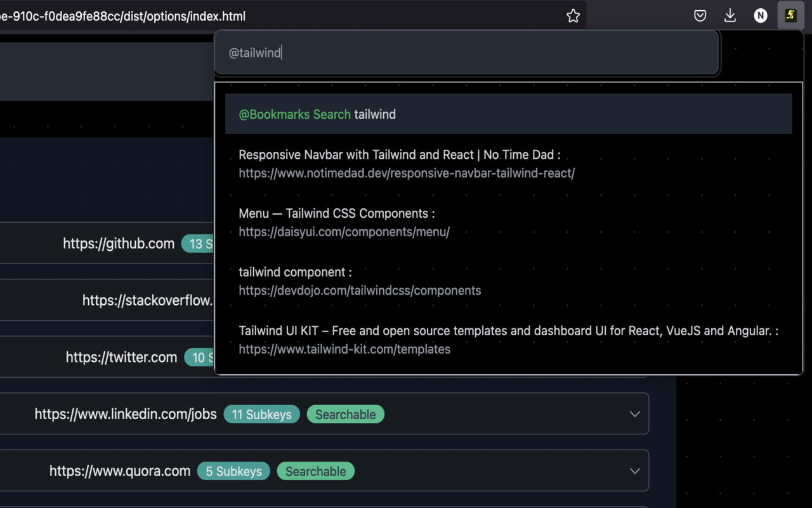Click the Searchable badge on LinkedIn row

pos(346,415)
